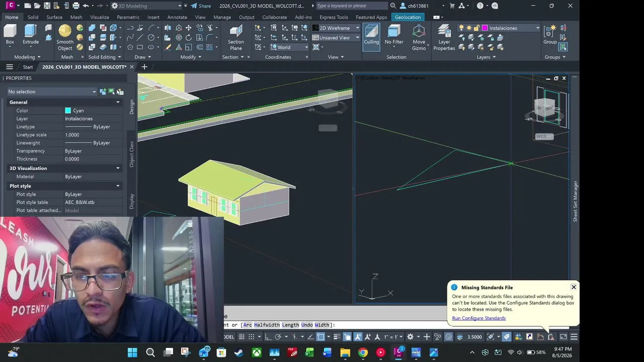Select the Move Gizmo tool
Viewport: 644px width, 362px height.
tap(419, 37)
